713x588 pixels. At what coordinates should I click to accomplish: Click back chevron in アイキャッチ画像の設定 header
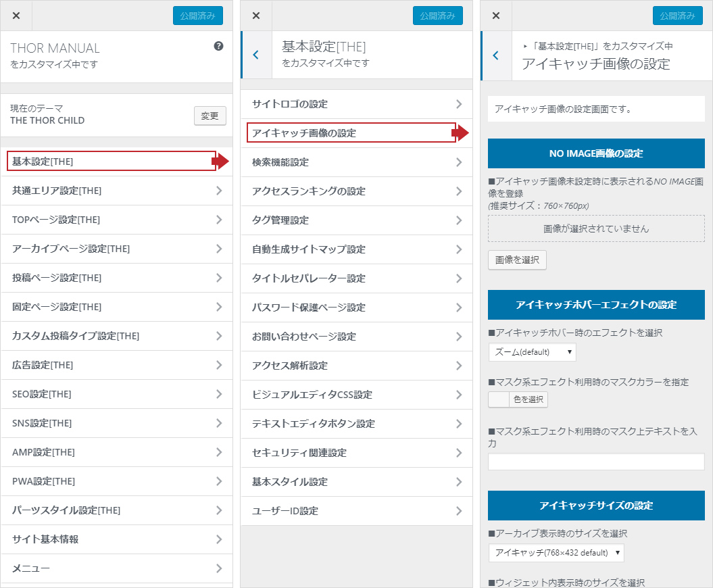tap(496, 55)
